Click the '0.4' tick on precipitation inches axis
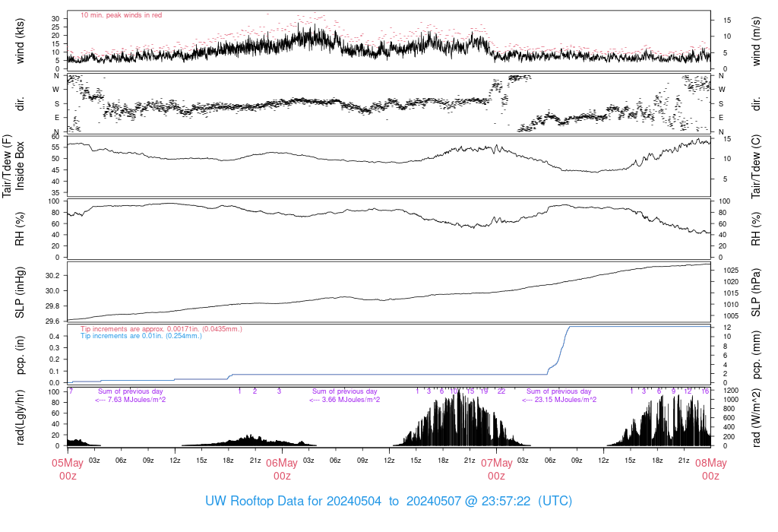 pyautogui.click(x=54, y=337)
